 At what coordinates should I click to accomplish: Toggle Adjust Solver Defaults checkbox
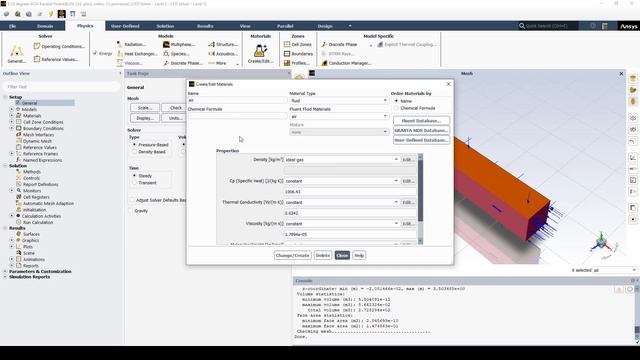click(132, 200)
